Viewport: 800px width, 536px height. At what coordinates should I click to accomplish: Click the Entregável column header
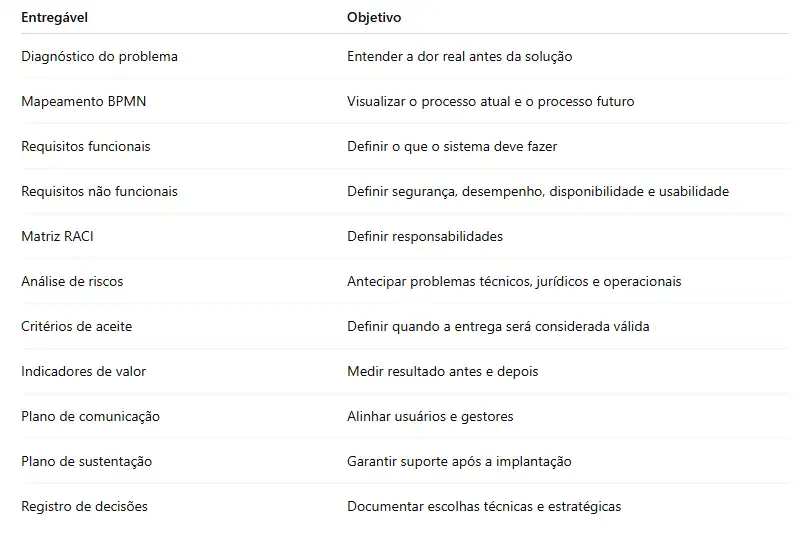55,17
